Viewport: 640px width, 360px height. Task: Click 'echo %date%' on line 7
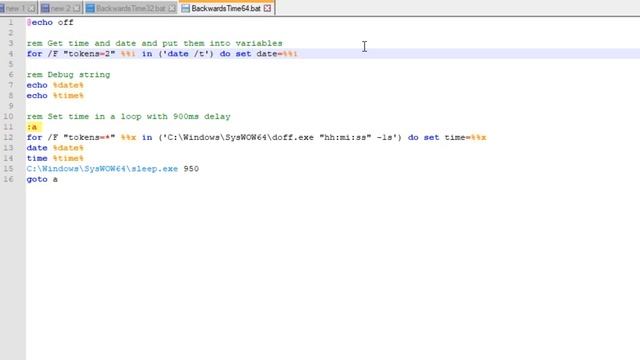tap(55, 85)
